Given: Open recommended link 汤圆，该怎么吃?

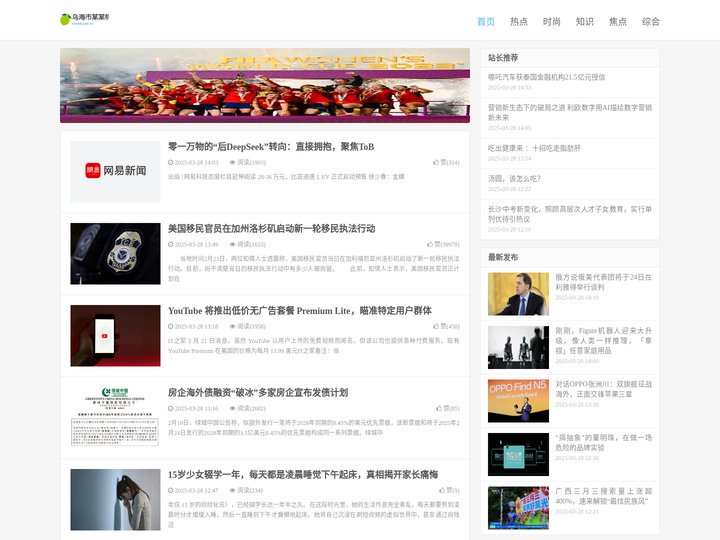Looking at the screenshot, I should coord(514,179).
